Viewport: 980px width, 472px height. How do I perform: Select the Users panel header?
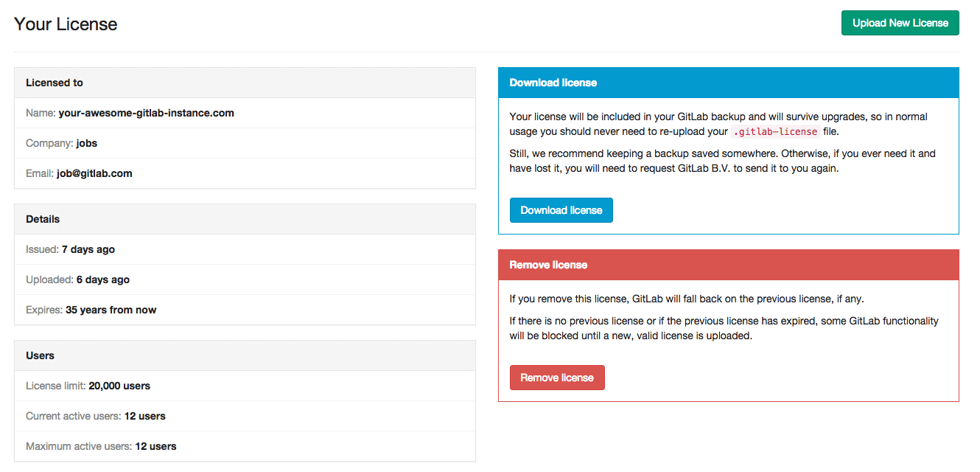point(245,355)
